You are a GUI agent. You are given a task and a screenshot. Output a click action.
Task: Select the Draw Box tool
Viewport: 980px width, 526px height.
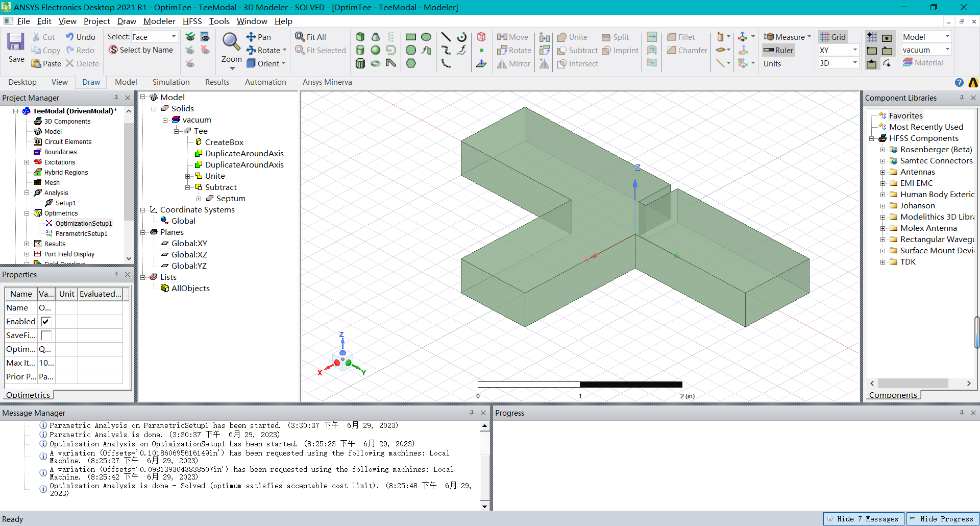click(360, 37)
